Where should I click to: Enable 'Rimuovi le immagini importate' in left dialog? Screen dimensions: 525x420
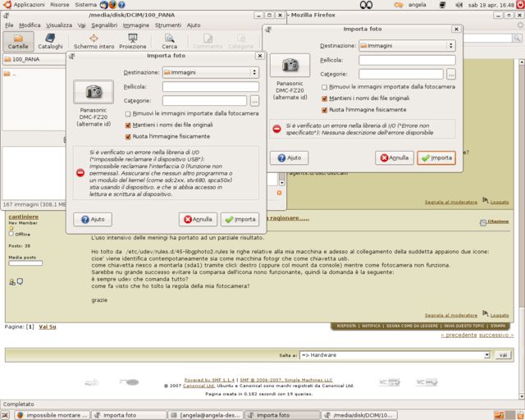tap(129, 113)
